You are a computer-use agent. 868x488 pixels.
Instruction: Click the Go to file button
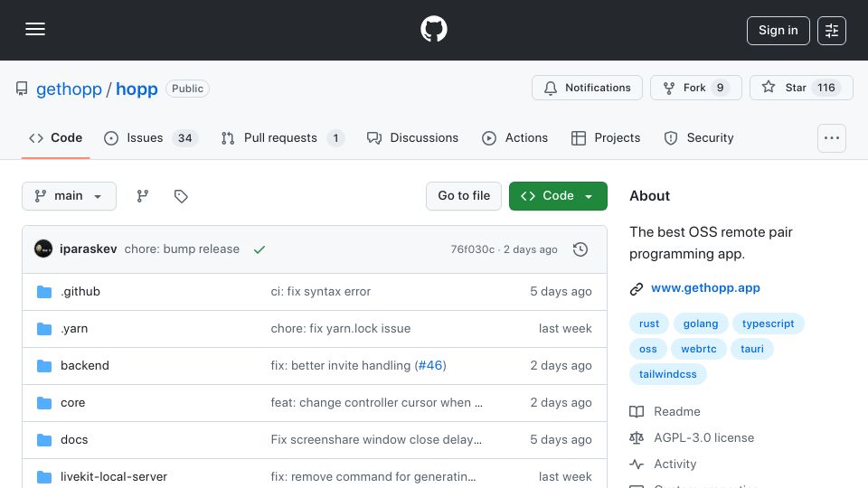point(464,196)
